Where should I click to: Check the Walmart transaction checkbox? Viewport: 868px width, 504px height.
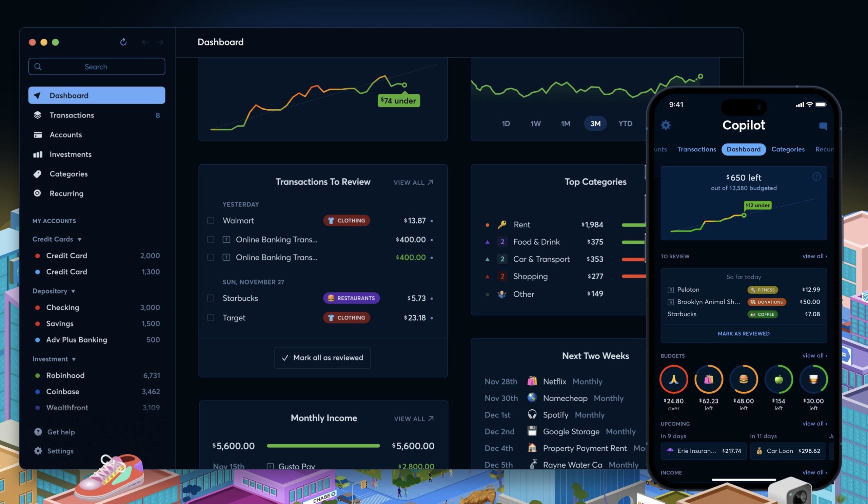210,220
